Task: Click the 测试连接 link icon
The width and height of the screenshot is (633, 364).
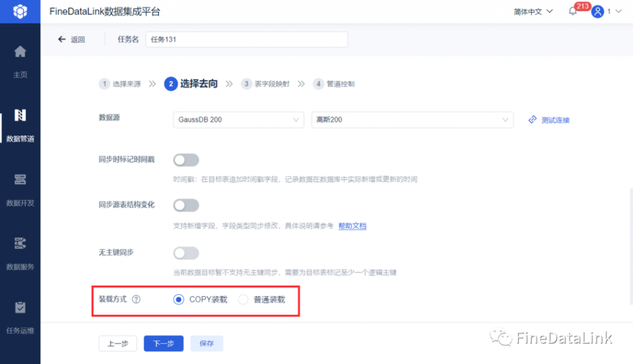Action: pyautogui.click(x=532, y=119)
